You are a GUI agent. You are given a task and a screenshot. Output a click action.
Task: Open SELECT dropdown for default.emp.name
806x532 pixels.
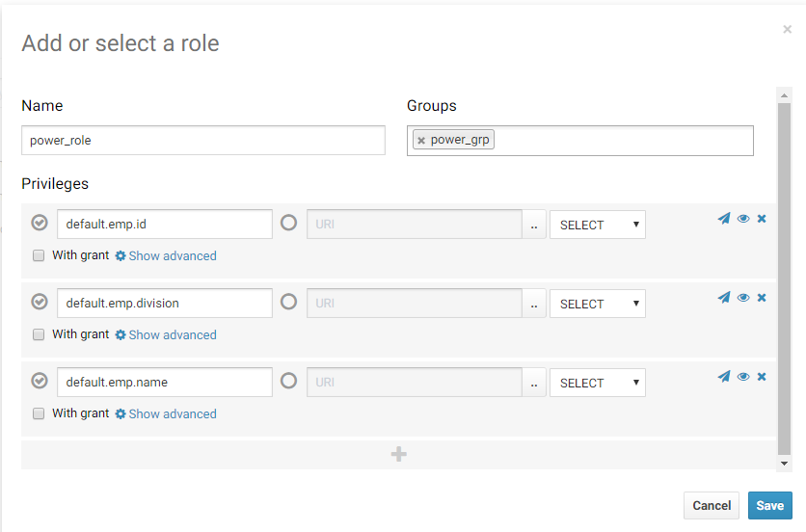pyautogui.click(x=597, y=383)
